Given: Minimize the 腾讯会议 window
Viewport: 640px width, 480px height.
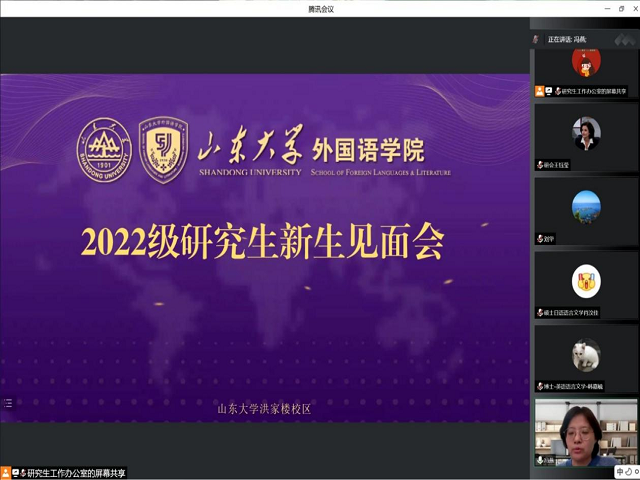Looking at the screenshot, I should (x=607, y=9).
